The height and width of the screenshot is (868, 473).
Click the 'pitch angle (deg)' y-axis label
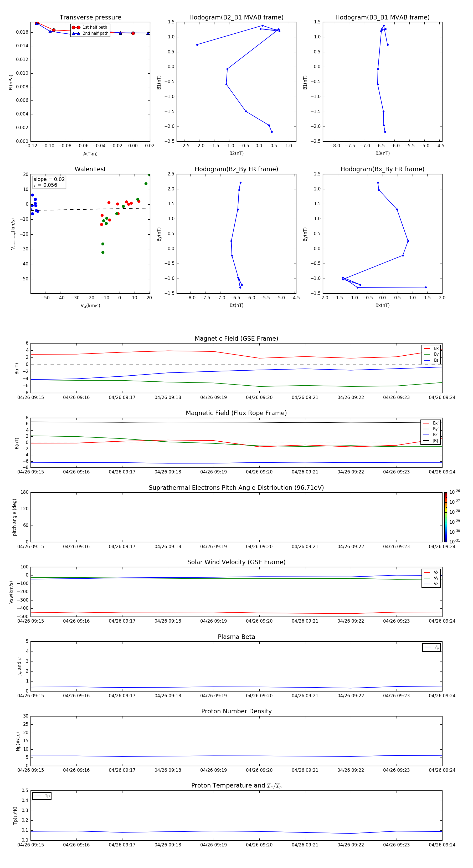pos(14,517)
